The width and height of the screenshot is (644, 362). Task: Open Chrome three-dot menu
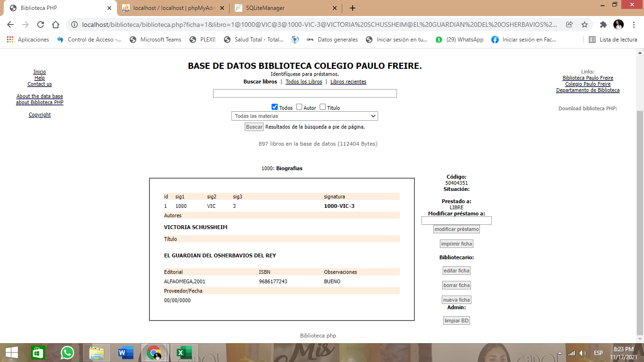[633, 25]
